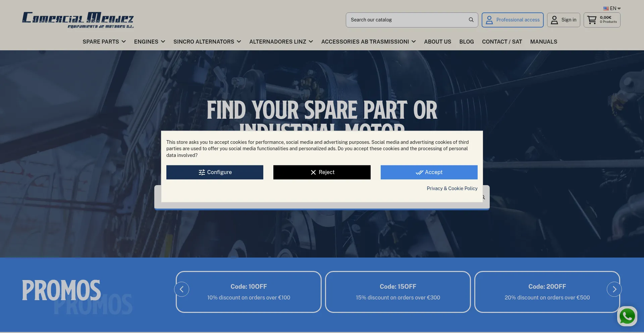Click the 0,00€ cart total
This screenshot has height=333, width=644.
(x=605, y=17)
